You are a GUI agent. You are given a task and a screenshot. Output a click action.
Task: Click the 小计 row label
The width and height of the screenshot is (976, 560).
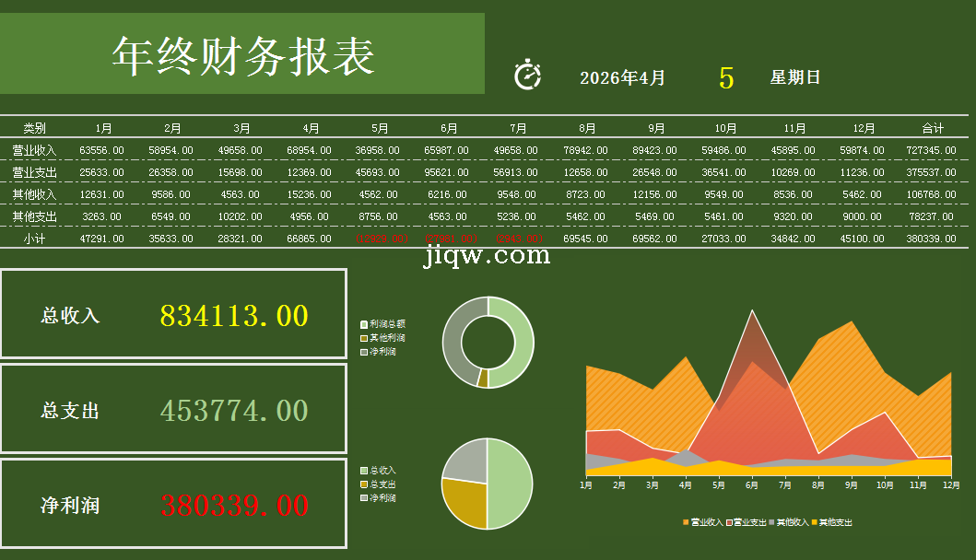(x=34, y=239)
